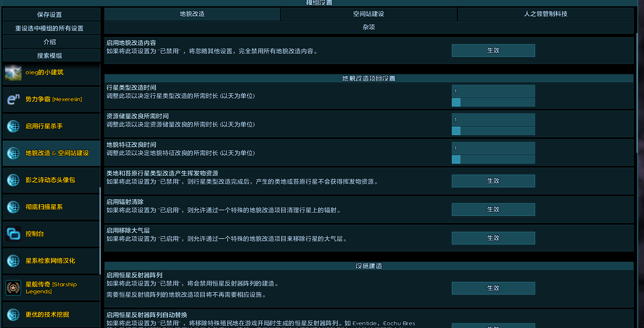The image size is (644, 328).
Task: Open the Nexerelin mod logo icon
Action: (13, 99)
